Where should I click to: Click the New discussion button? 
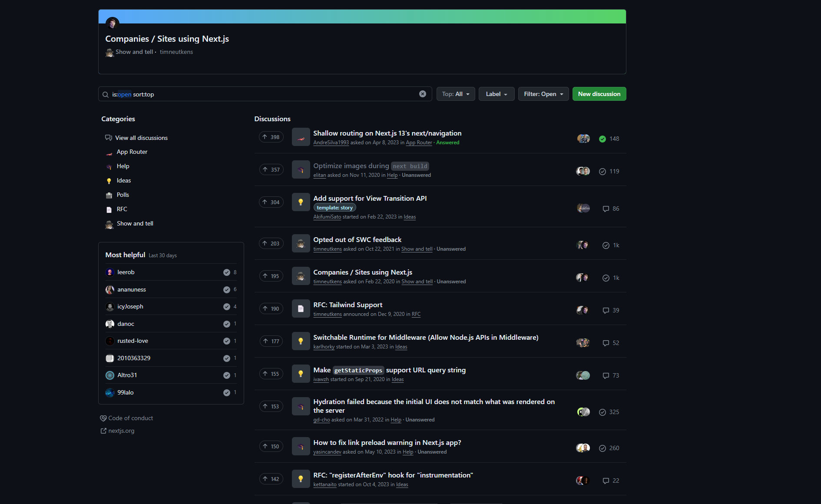point(599,94)
